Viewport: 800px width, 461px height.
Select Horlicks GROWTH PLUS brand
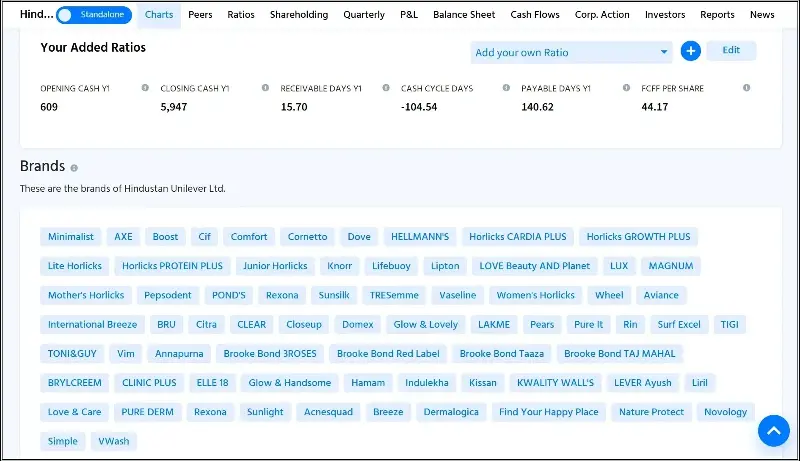click(x=638, y=237)
